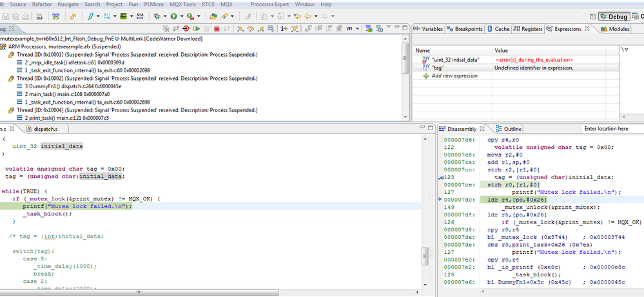Click the green Run launch icon
Image resolution: width=644 pixels, height=297 pixels.
[x=174, y=16]
